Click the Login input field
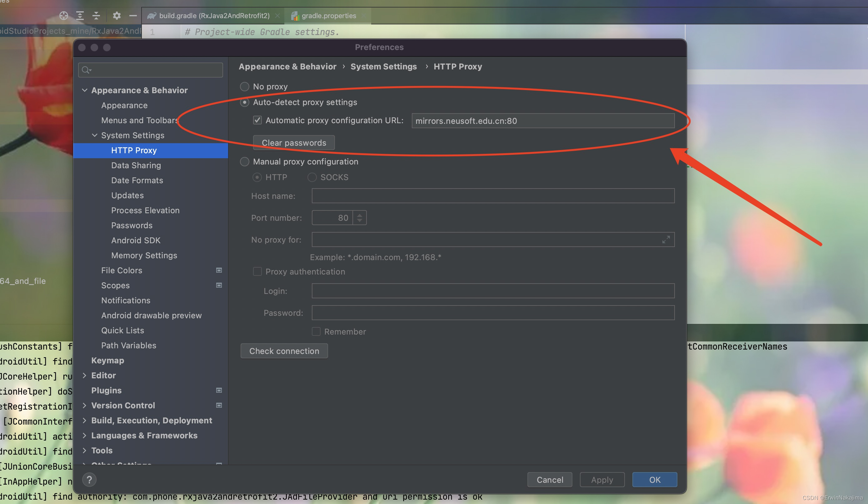The image size is (868, 504). 493,291
